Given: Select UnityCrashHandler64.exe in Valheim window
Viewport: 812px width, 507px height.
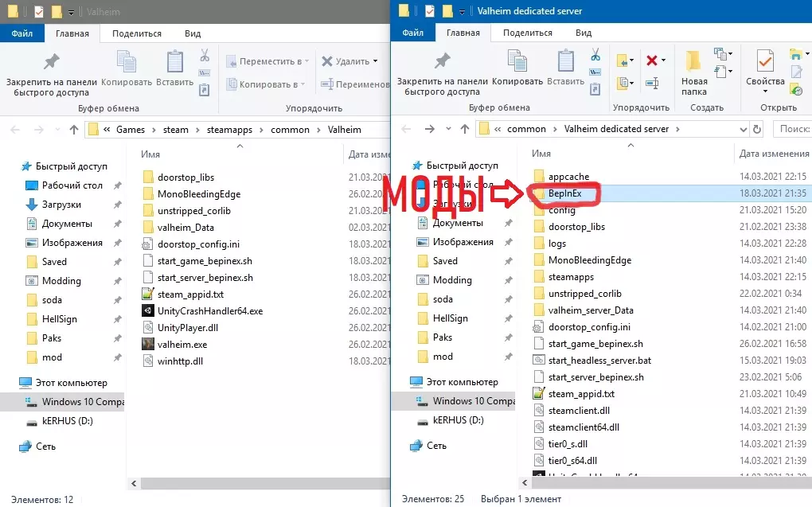Looking at the screenshot, I should 210,311.
